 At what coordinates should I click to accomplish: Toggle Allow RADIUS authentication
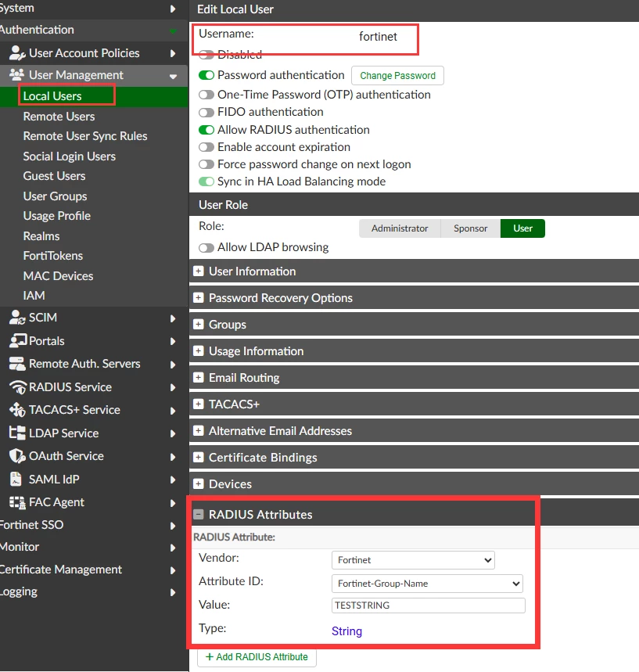206,129
